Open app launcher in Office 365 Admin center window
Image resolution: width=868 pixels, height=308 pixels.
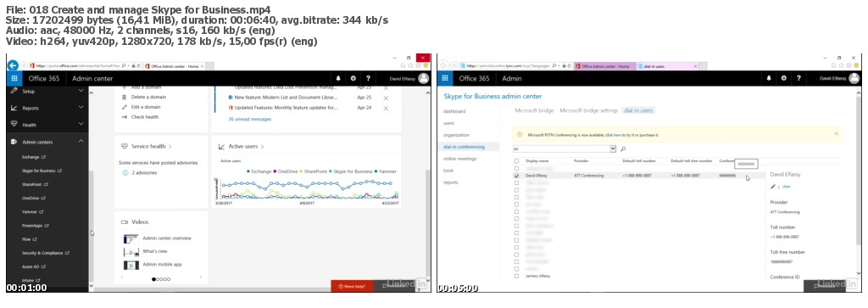14,78
